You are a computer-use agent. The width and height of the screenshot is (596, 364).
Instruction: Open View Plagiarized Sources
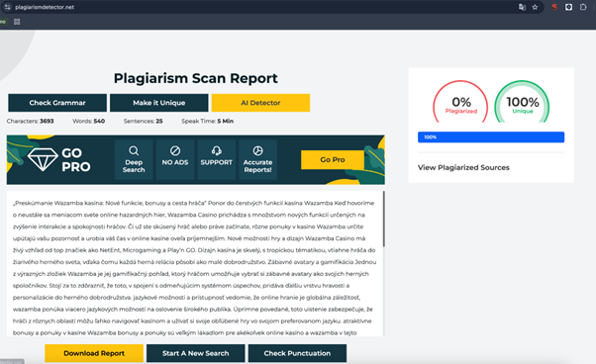(463, 168)
